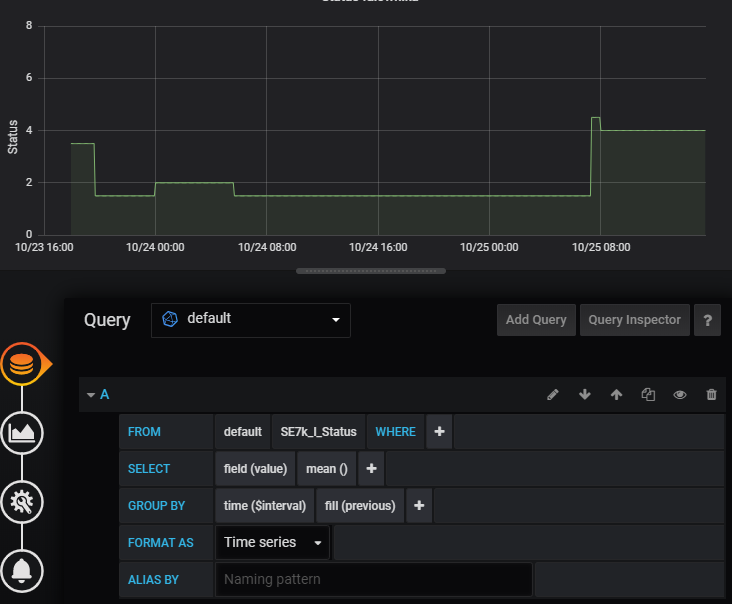Open the Alert tab bell icon

click(x=22, y=571)
